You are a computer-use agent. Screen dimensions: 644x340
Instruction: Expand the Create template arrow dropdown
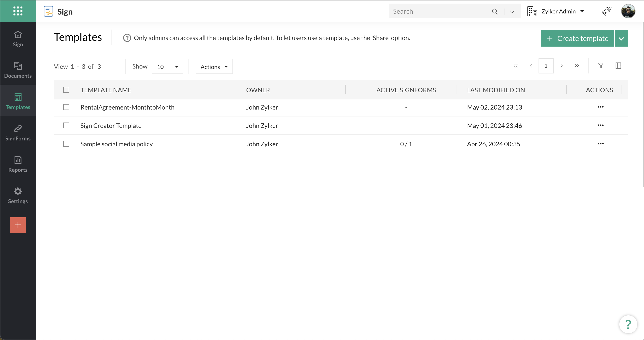coord(621,39)
